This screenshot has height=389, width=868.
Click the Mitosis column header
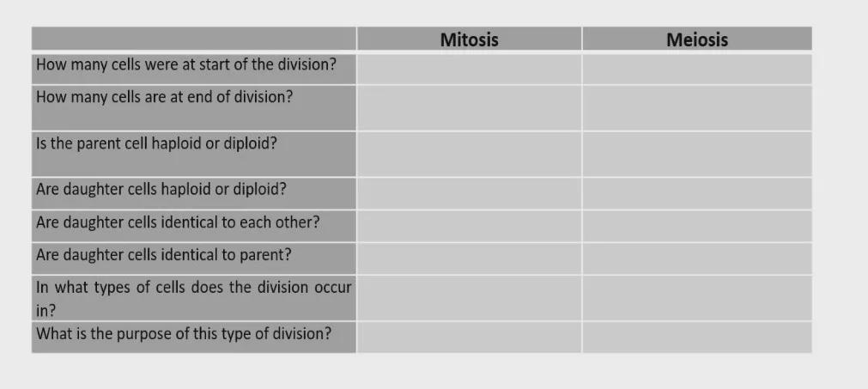click(x=469, y=40)
